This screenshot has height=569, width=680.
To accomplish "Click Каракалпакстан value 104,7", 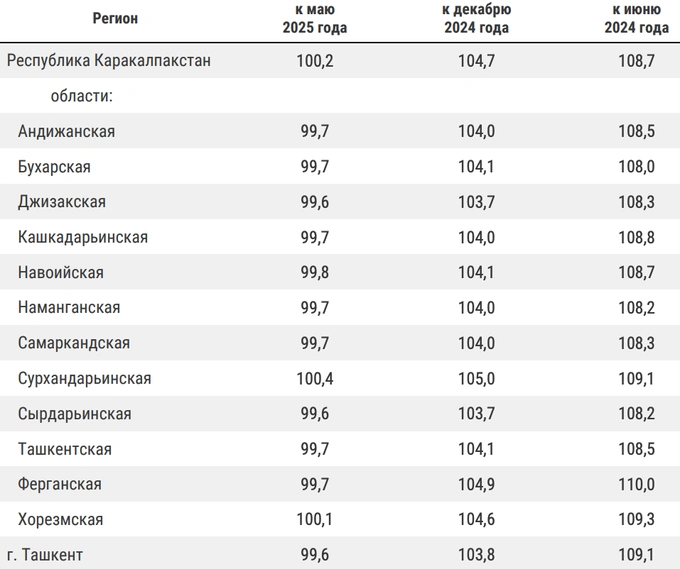I will (476, 61).
